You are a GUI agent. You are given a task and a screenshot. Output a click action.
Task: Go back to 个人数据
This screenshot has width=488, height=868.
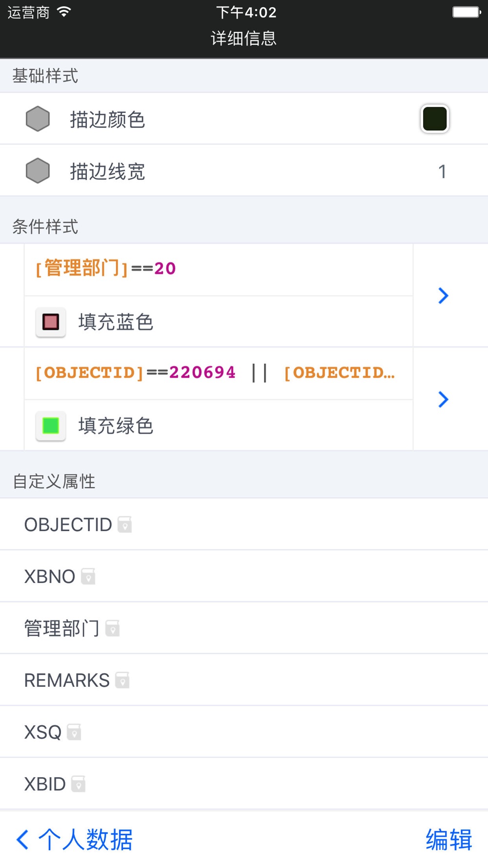pyautogui.click(x=74, y=840)
